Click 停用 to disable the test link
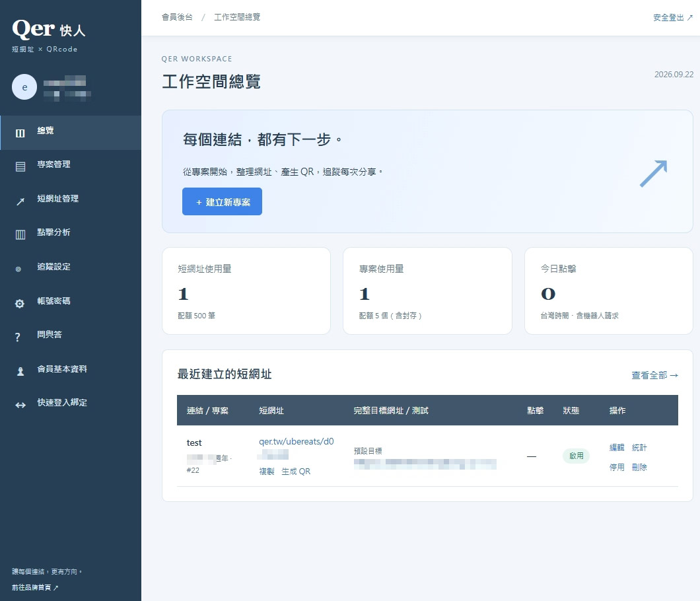 pyautogui.click(x=617, y=467)
